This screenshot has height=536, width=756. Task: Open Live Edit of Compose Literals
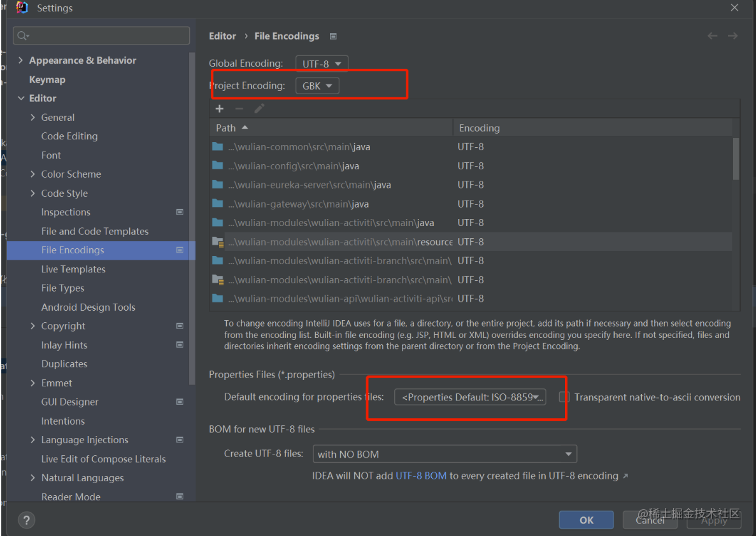coord(104,459)
